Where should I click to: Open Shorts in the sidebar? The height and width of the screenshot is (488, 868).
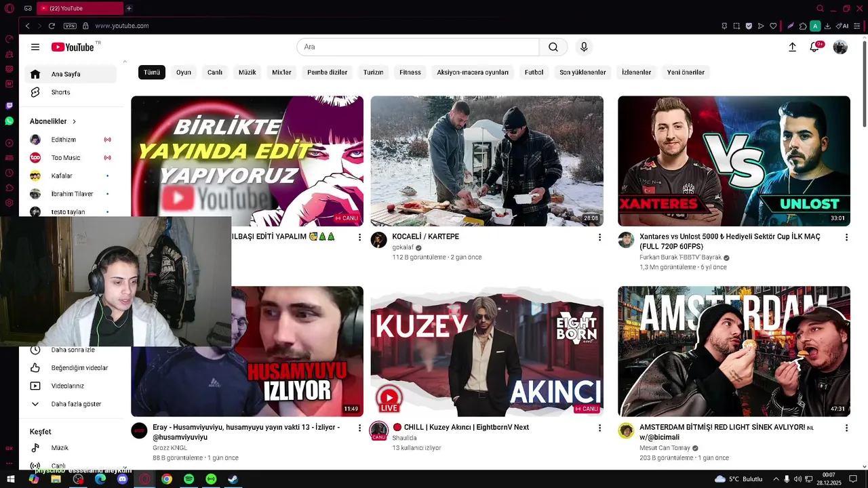click(x=71, y=92)
